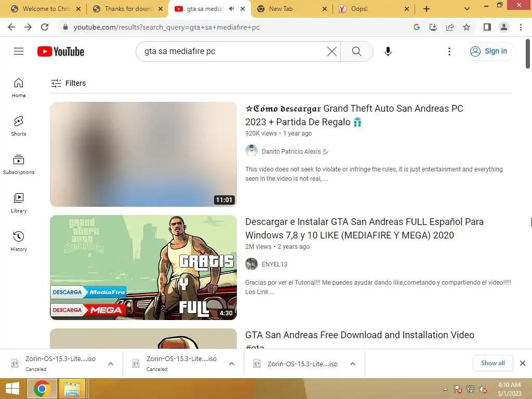Click the Sign in button
This screenshot has width=532, height=399.
point(489,51)
